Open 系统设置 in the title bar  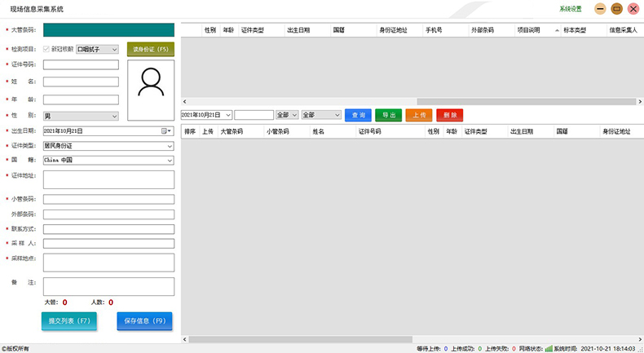pos(571,9)
